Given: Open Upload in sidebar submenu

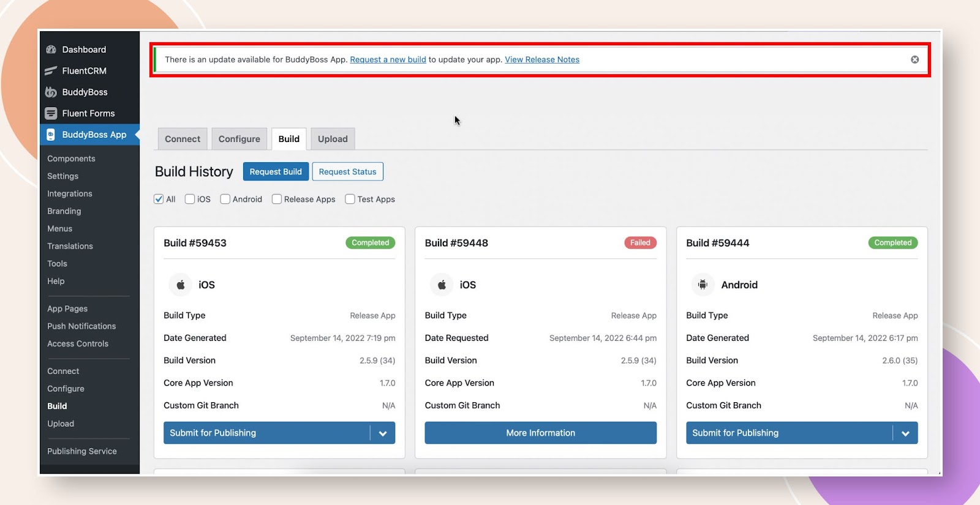Looking at the screenshot, I should coord(61,424).
